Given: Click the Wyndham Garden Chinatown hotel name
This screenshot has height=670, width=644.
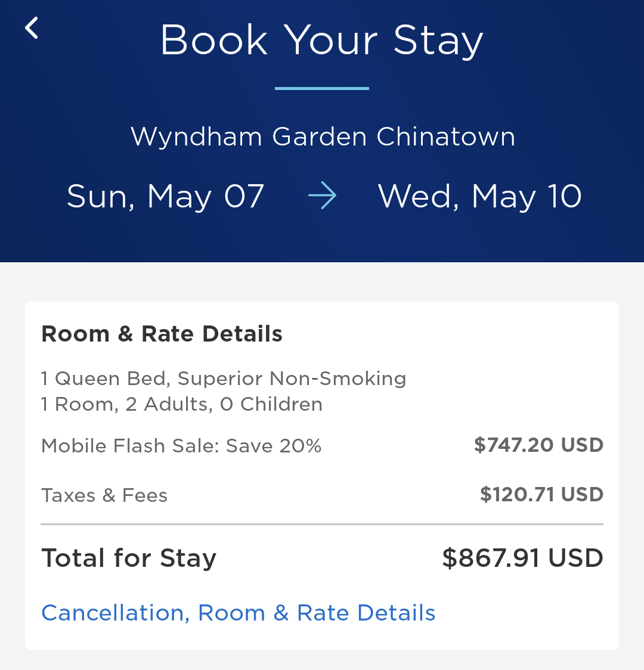Looking at the screenshot, I should click(322, 137).
